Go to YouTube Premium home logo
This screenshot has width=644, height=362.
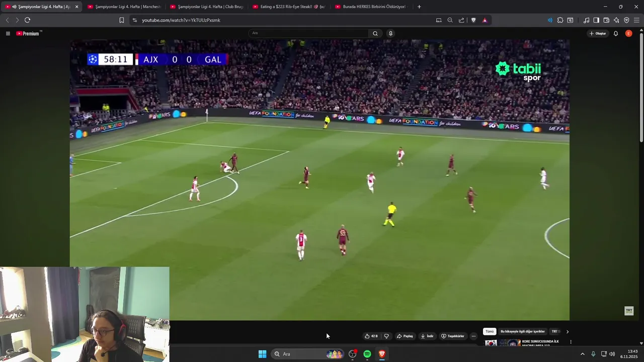click(x=29, y=34)
